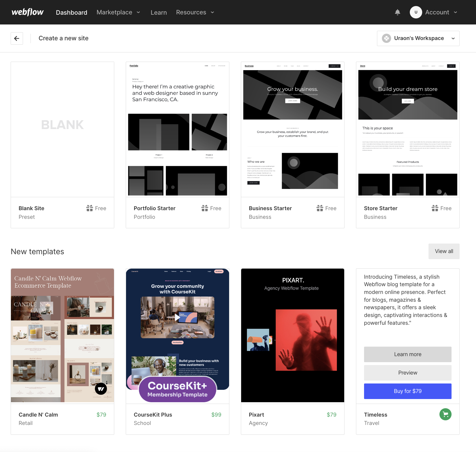Click the green cart icon on Timeless

click(445, 414)
